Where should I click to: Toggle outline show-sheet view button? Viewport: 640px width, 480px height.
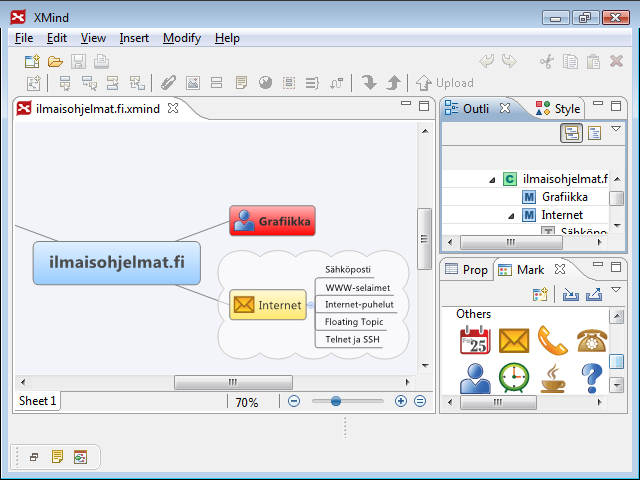coord(594,133)
